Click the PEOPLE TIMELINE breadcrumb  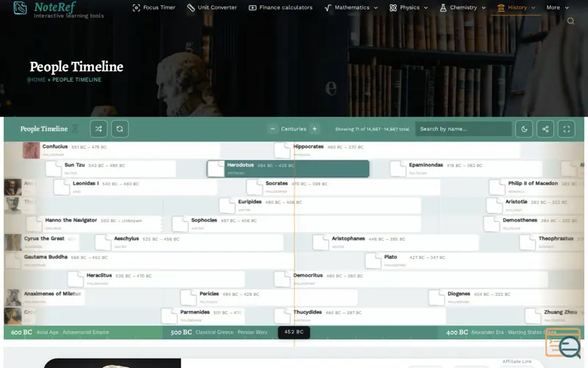pyautogui.click(x=77, y=79)
